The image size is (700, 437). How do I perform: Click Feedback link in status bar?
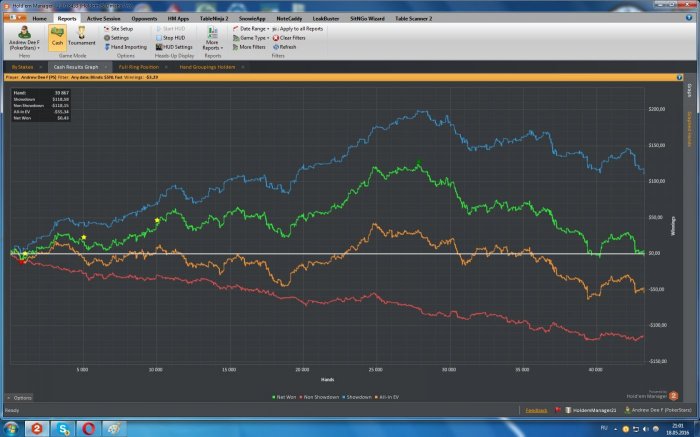[x=536, y=410]
